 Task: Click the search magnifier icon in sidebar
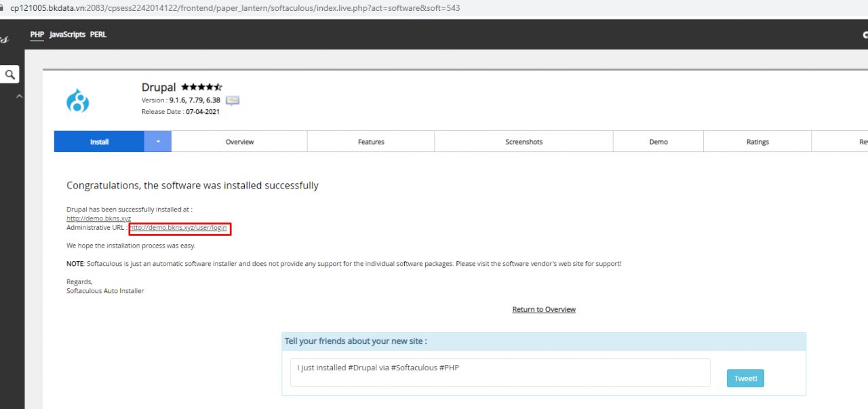coord(9,75)
